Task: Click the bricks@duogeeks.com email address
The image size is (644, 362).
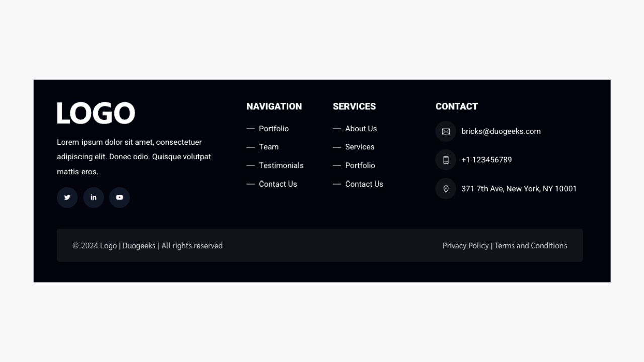Action: [501, 131]
